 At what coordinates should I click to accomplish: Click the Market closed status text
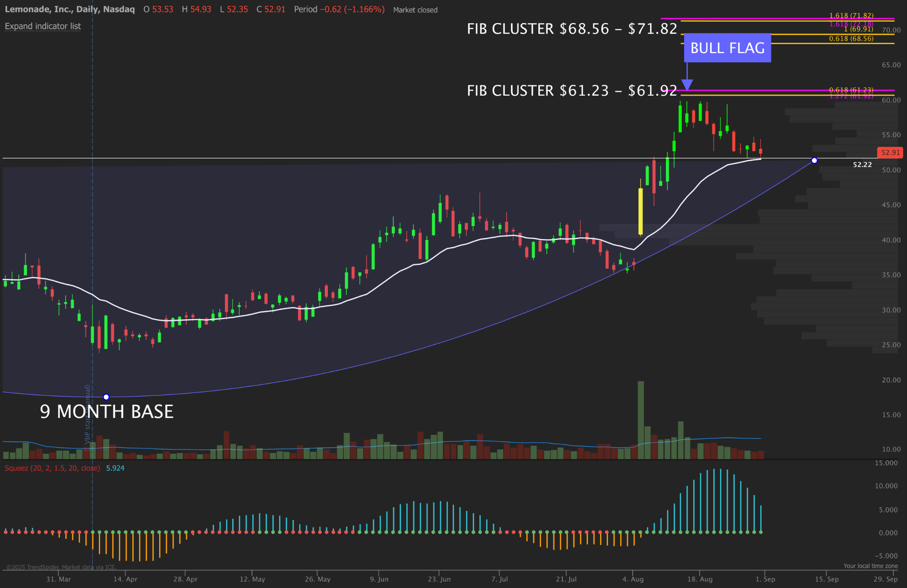tap(415, 10)
